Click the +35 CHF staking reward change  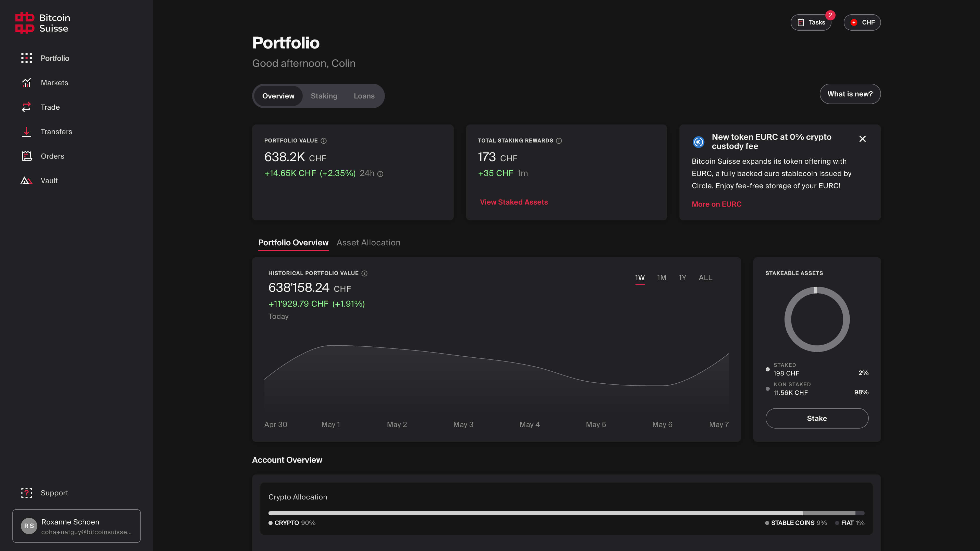click(x=495, y=173)
